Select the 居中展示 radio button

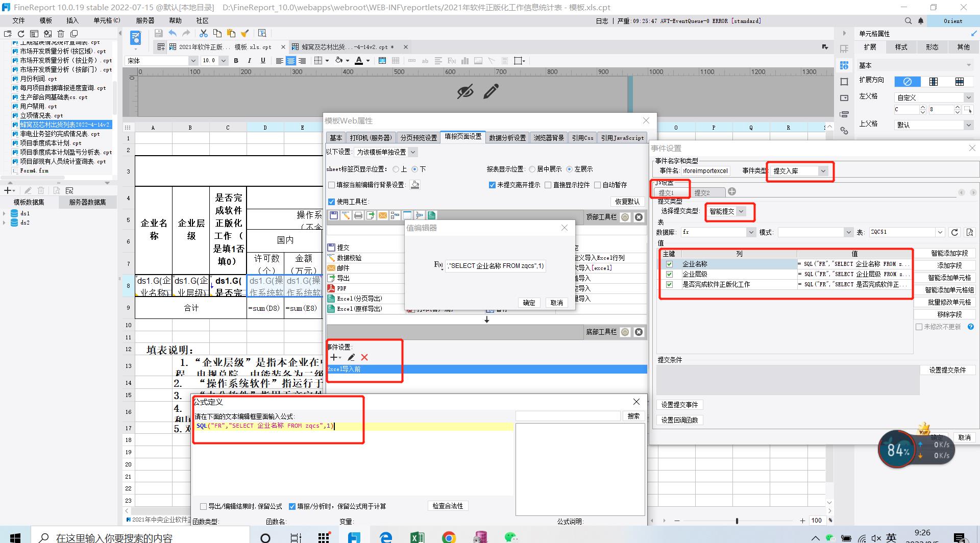[x=532, y=169]
